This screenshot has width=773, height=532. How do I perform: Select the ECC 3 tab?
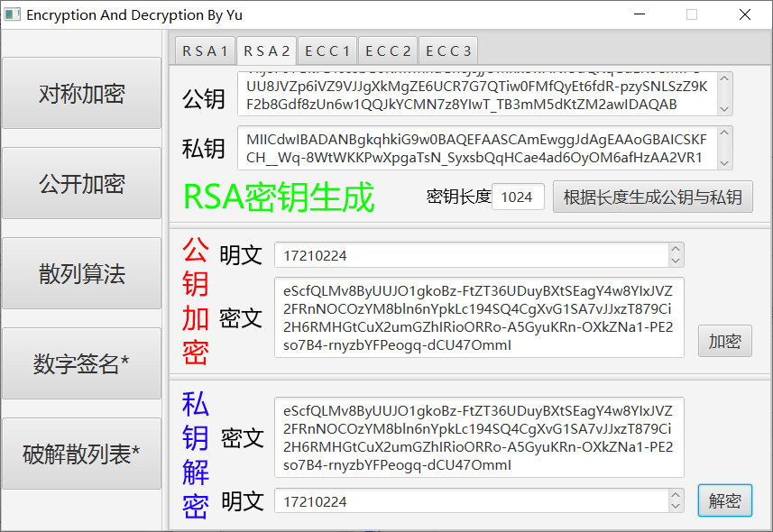[447, 50]
